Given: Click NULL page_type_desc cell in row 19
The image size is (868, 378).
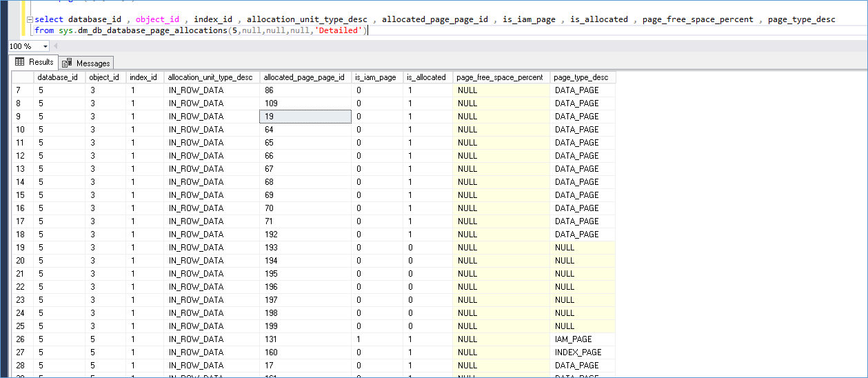Looking at the screenshot, I should pyautogui.click(x=583, y=248).
